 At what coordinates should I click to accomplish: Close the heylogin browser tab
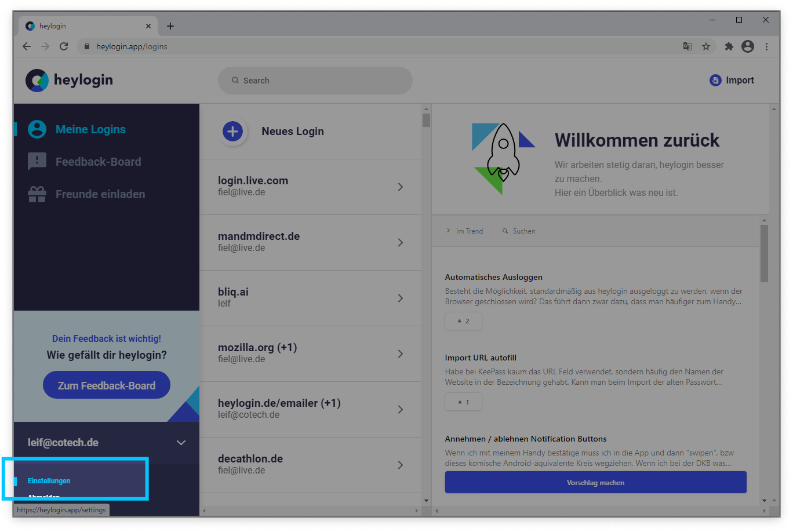(x=148, y=26)
